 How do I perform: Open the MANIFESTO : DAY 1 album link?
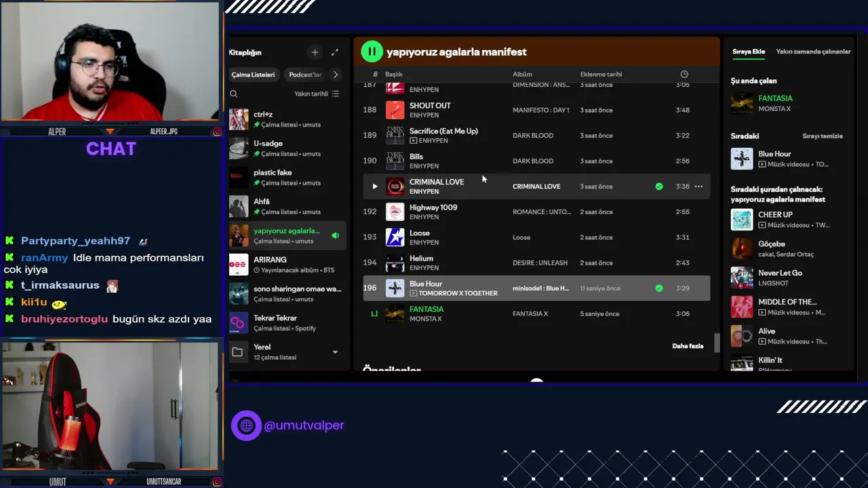pyautogui.click(x=540, y=110)
